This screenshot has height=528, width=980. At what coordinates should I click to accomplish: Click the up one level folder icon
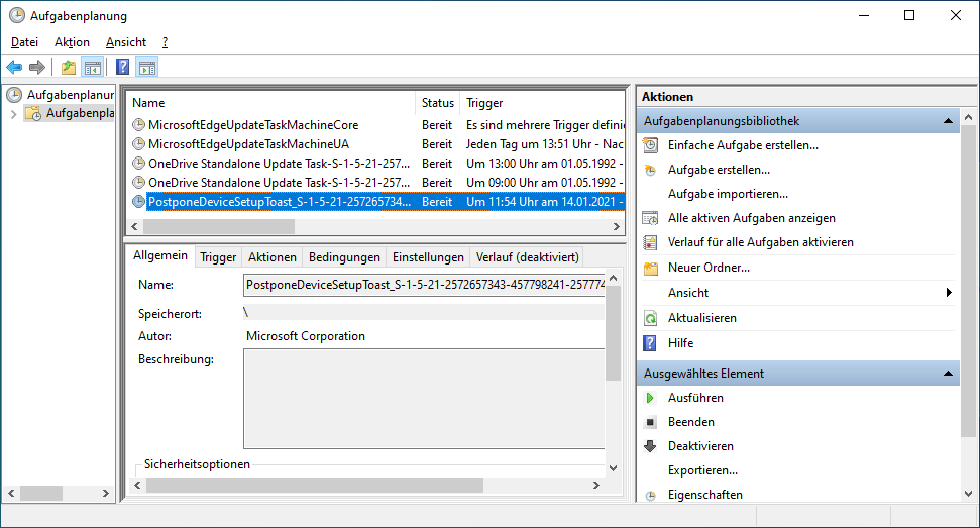pos(68,67)
